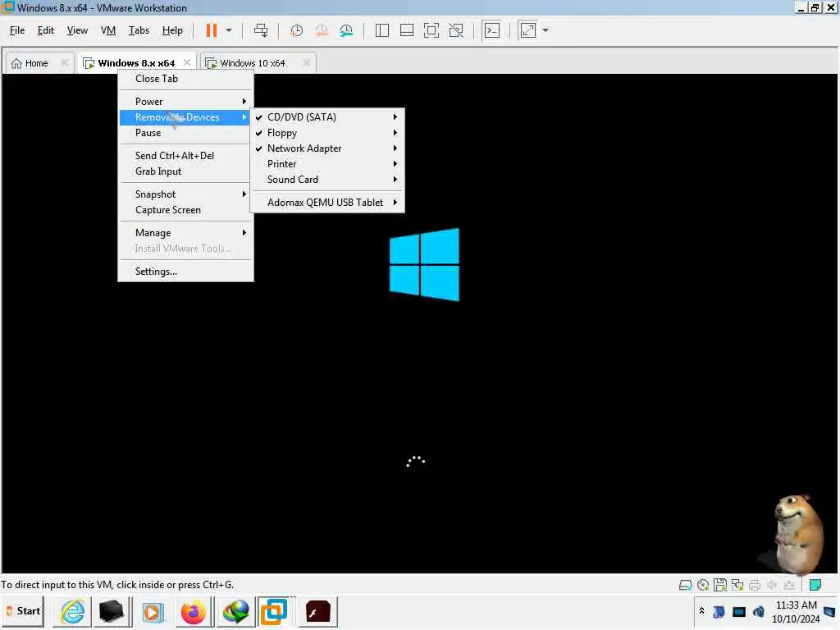Select Grab Input from the menu

pyautogui.click(x=185, y=171)
